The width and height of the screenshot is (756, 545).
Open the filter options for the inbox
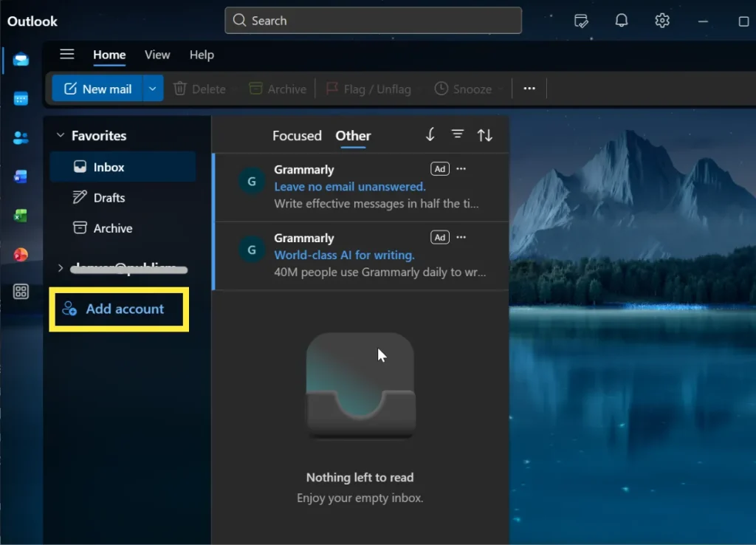point(458,134)
